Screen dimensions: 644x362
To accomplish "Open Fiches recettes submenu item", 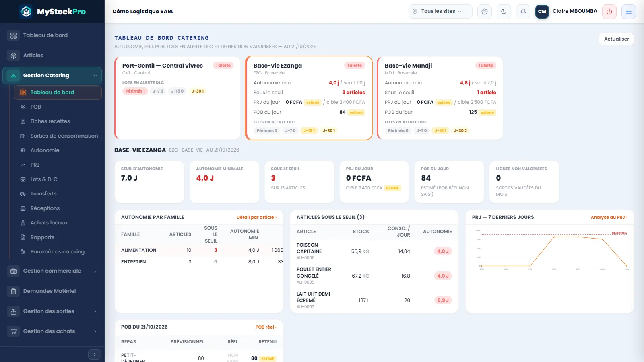I will point(58,121).
